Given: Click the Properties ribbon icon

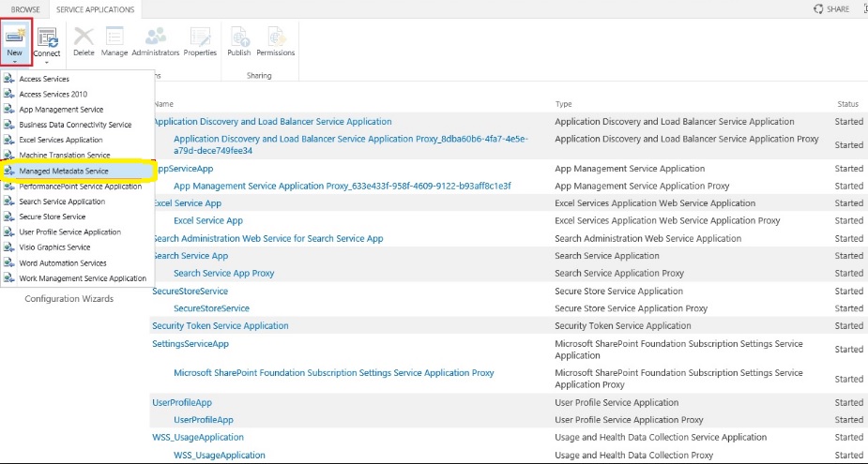Looking at the screenshot, I should 200,37.
